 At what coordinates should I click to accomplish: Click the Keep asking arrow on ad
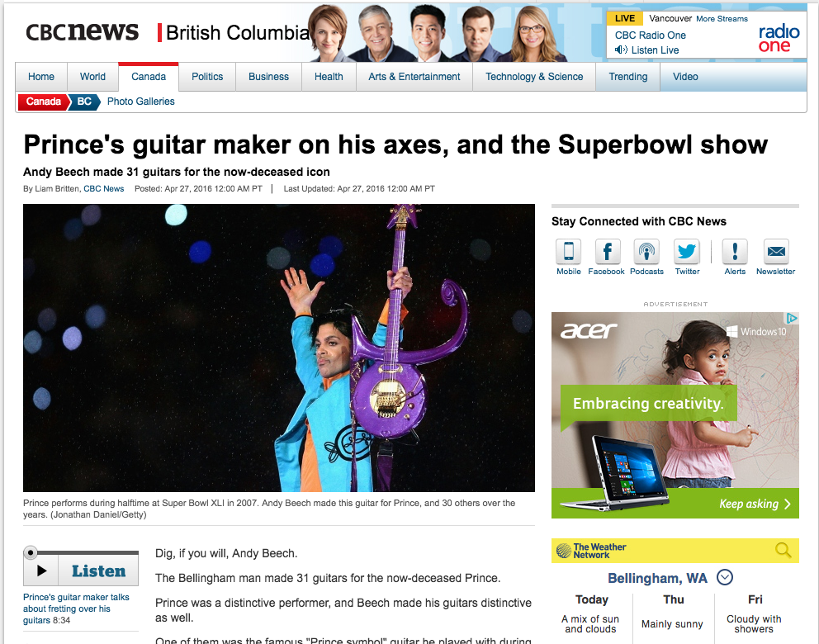tap(787, 504)
